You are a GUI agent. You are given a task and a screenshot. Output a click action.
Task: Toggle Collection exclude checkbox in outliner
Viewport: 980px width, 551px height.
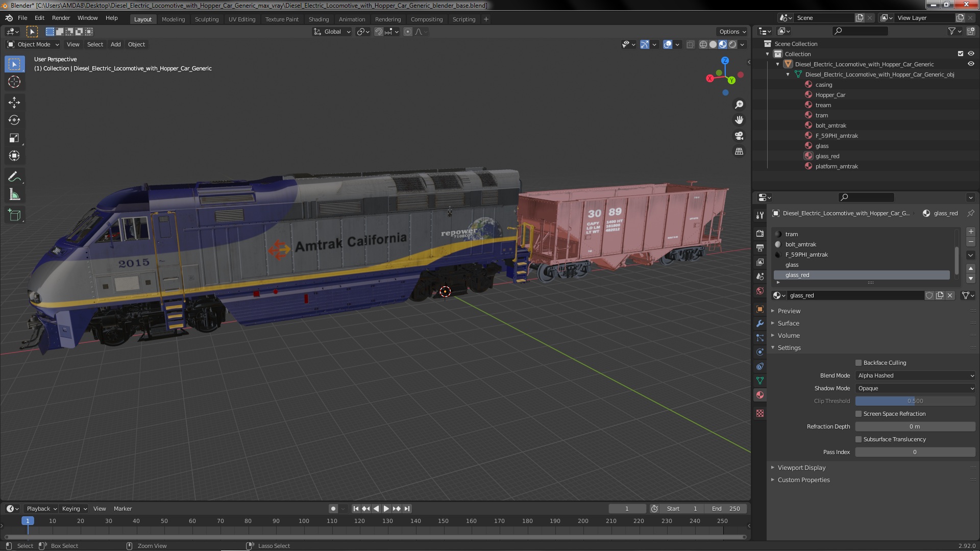[x=961, y=54]
